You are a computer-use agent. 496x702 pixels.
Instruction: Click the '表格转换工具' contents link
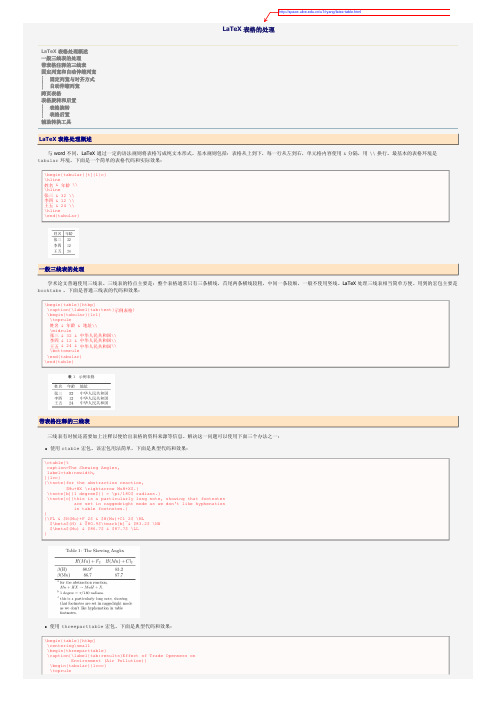pyautogui.click(x=56, y=122)
